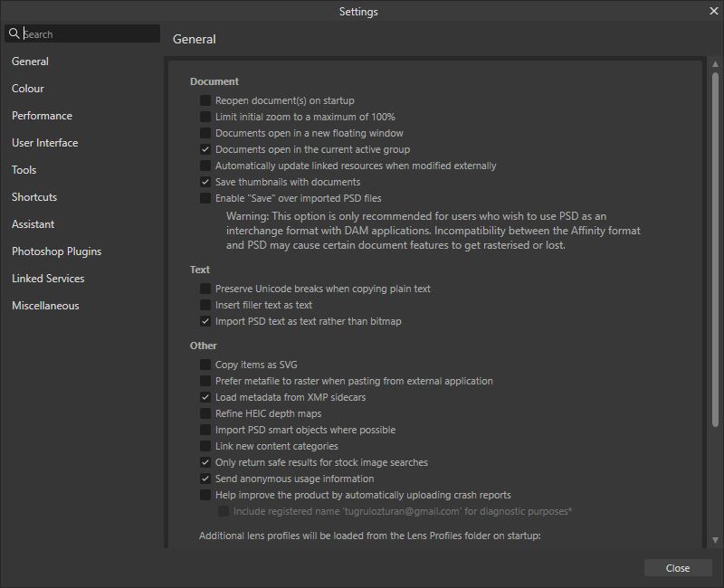Switch to Performance settings
The height and width of the screenshot is (588, 724).
pyautogui.click(x=42, y=116)
